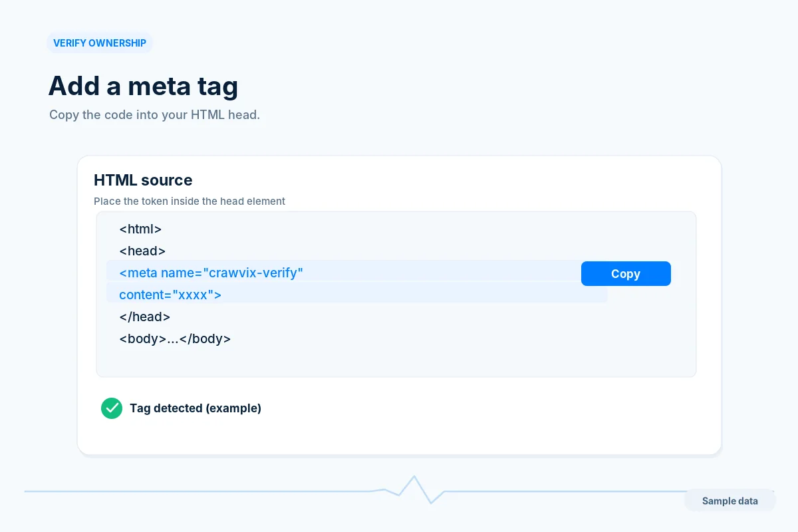This screenshot has height=532, width=798.
Task: Select the content="xxxx"> code line
Action: [x=170, y=295]
